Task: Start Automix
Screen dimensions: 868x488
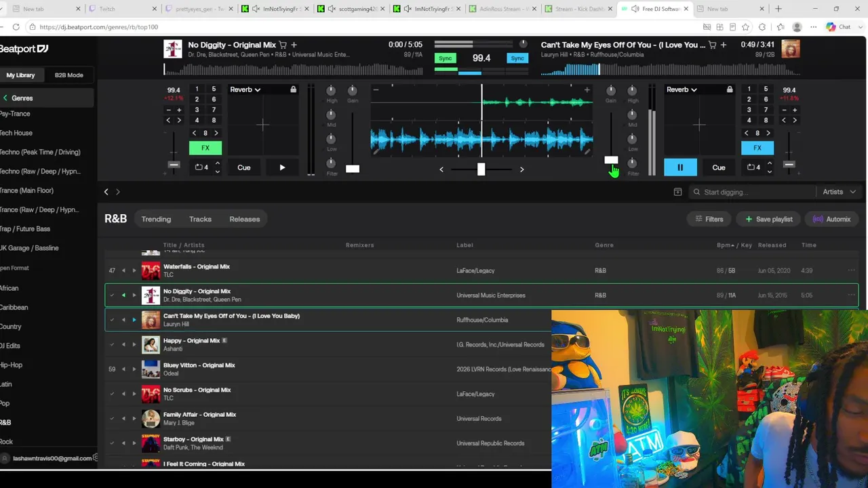Action: coord(831,219)
